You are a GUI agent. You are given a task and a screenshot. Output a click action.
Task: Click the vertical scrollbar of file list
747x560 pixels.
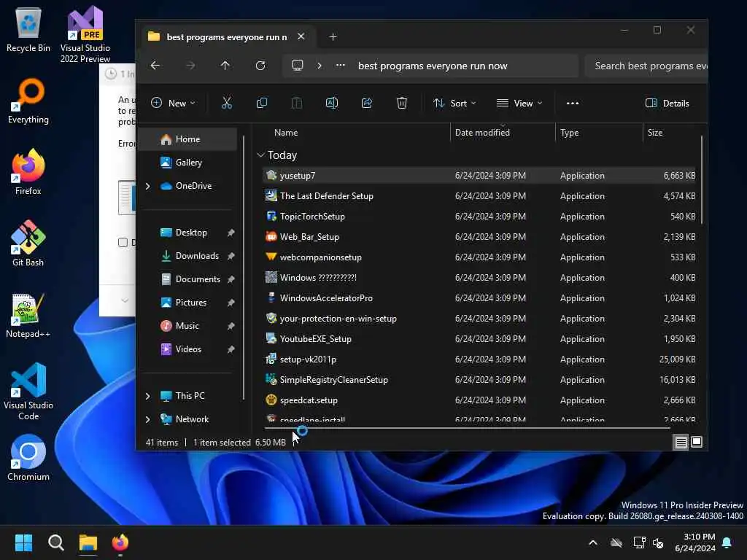coord(701,180)
